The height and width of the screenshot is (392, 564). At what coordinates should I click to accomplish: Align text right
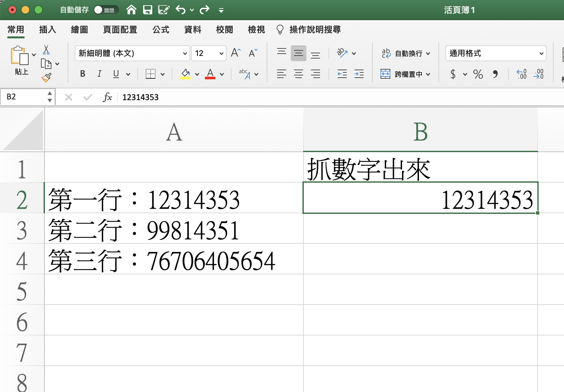point(316,74)
